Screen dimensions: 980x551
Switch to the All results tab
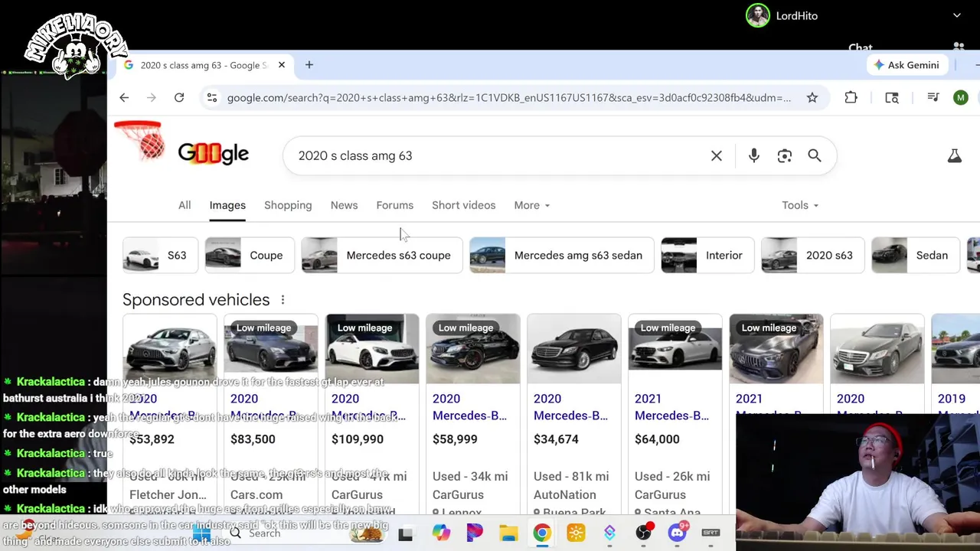tap(185, 205)
